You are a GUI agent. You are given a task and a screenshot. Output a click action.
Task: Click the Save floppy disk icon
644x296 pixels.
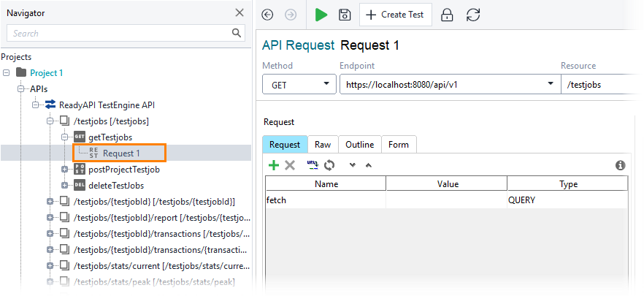point(344,15)
